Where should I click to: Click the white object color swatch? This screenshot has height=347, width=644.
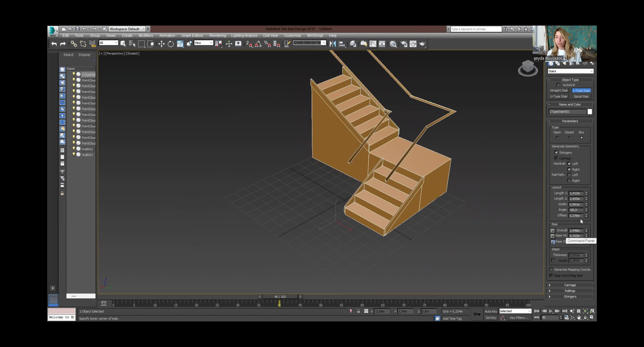(589, 112)
